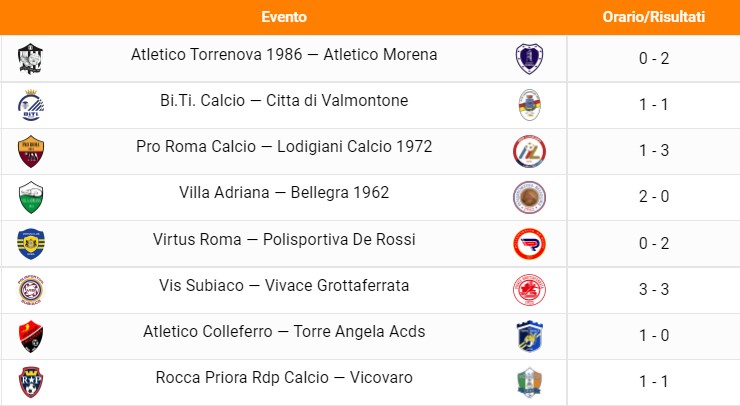Click Atletico Torrenova 1986 team crest
The height and width of the screenshot is (406, 740).
(31, 59)
